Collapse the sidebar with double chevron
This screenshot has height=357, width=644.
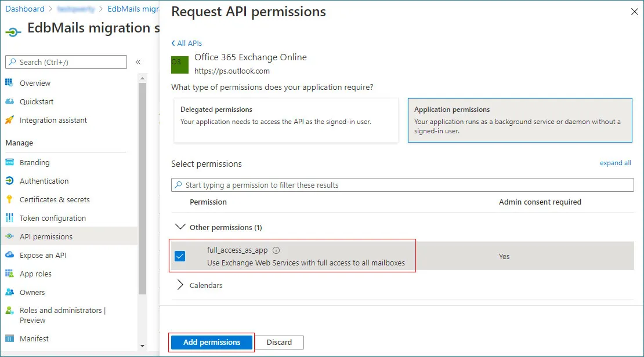138,62
